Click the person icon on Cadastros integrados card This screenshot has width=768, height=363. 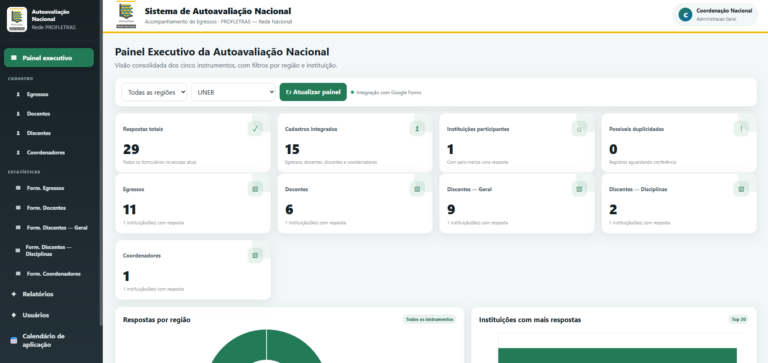(x=417, y=129)
